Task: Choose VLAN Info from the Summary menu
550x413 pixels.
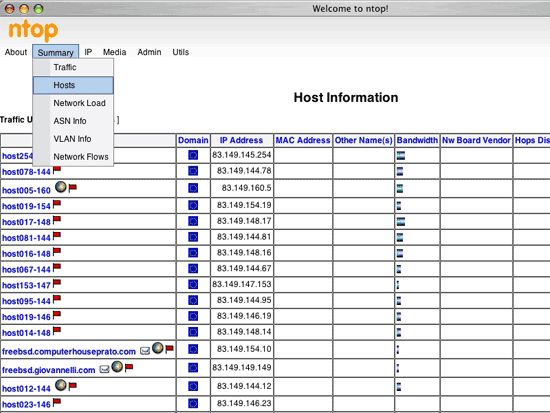Action: click(x=73, y=139)
